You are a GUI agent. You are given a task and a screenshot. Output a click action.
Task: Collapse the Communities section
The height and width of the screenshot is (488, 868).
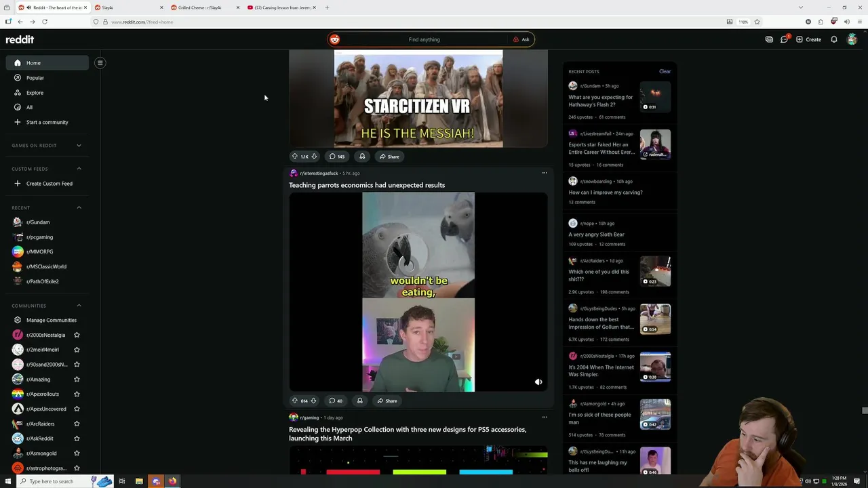click(x=79, y=306)
